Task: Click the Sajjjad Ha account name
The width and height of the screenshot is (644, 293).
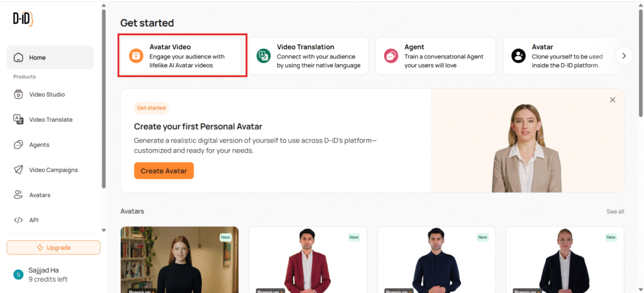Action: pos(43,270)
